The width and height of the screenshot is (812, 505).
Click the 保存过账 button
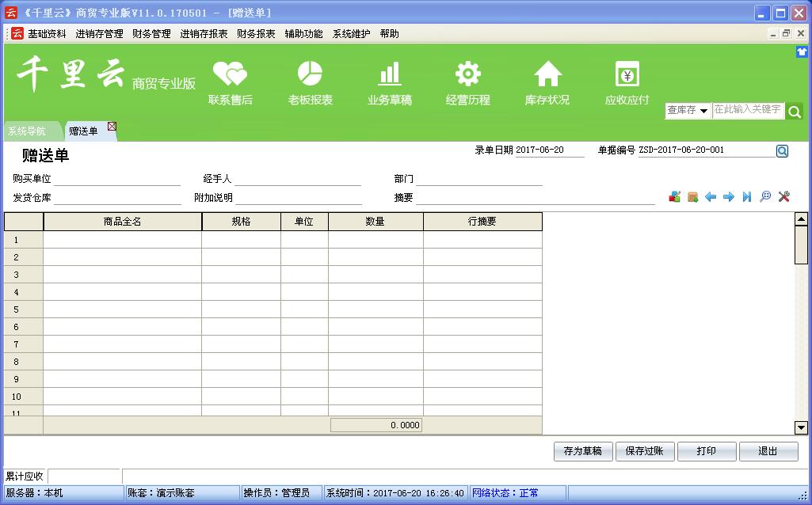coord(644,451)
